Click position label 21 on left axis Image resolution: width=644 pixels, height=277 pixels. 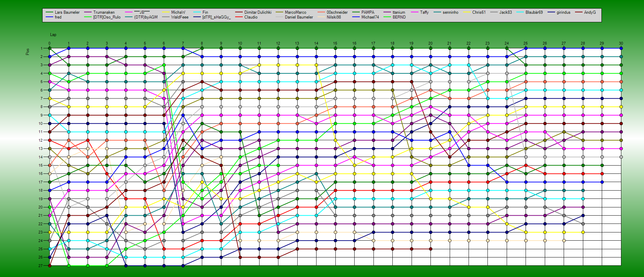coord(41,216)
